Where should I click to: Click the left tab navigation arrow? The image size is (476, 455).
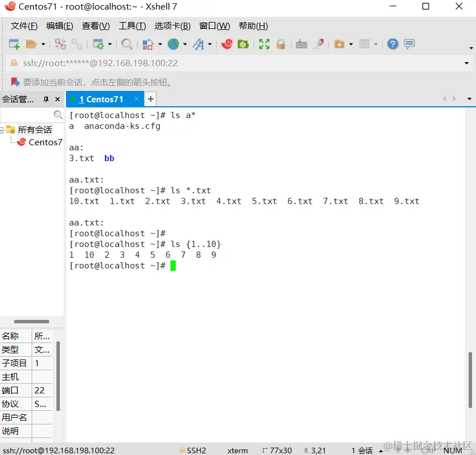tap(445, 99)
